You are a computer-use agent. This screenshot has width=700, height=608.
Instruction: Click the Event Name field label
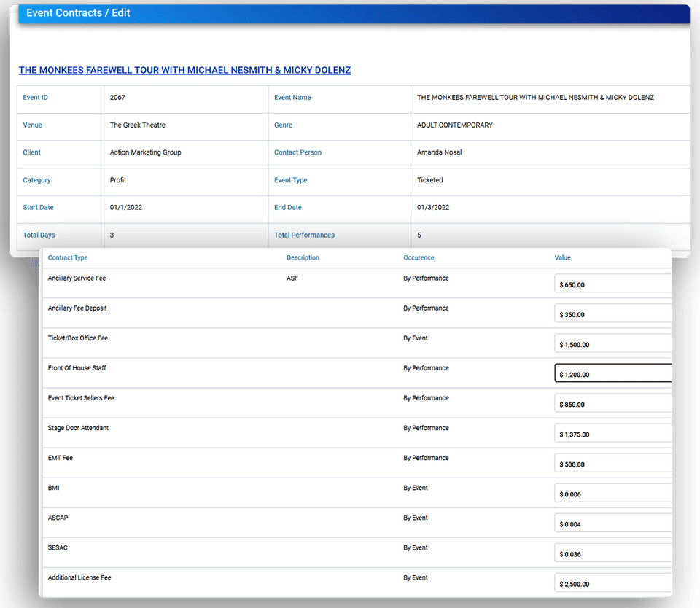[292, 97]
